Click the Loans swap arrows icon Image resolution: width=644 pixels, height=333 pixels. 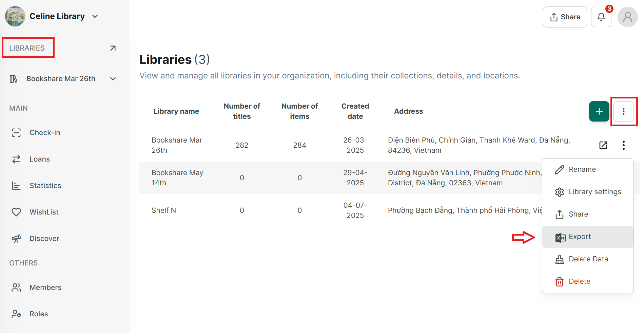coord(16,159)
